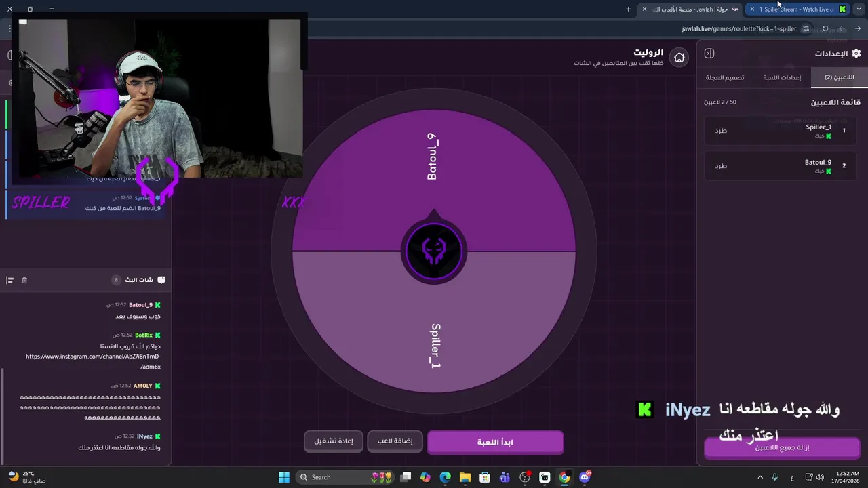Click إعادة تشغيل restart button
Viewport: 868px width, 488px height.
point(333,441)
